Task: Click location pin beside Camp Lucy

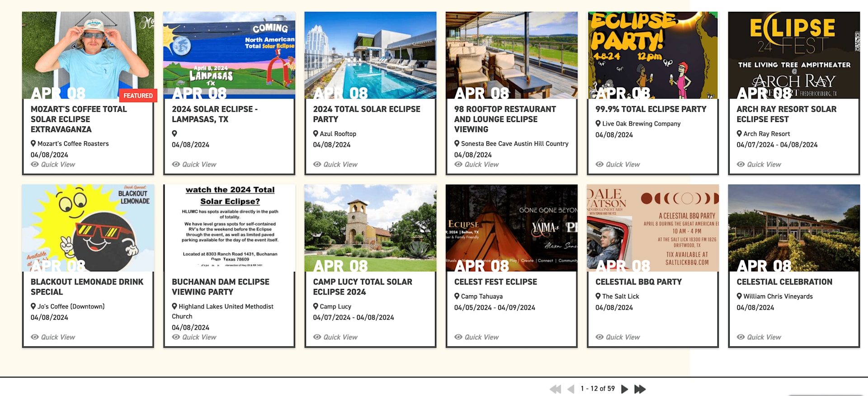Action: click(x=316, y=306)
